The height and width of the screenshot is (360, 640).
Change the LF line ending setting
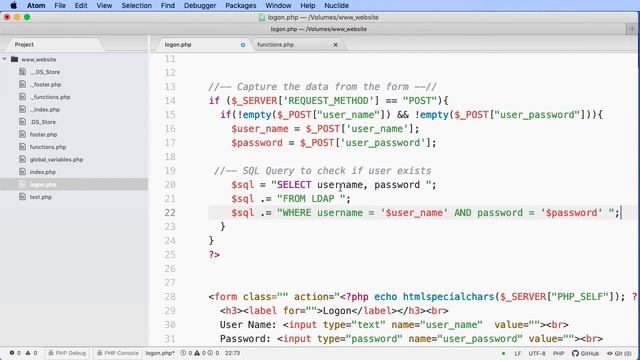[x=518, y=353]
